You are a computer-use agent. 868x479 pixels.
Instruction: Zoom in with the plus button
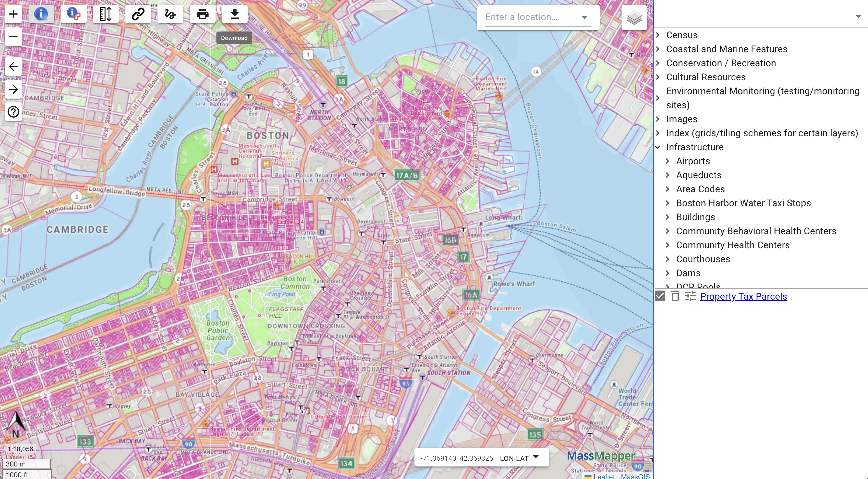coord(13,14)
